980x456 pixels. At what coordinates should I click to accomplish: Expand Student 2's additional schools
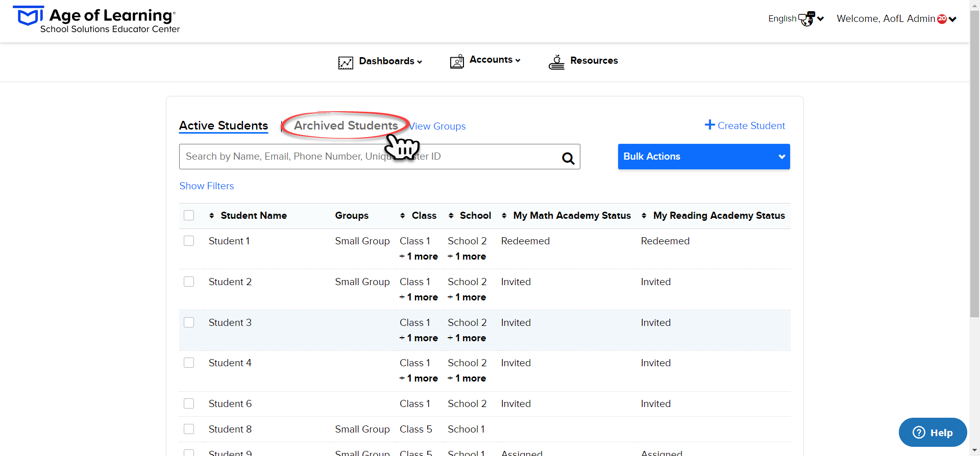[467, 297]
